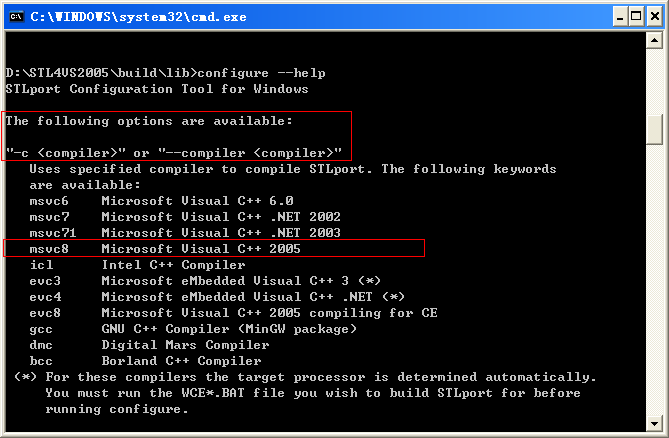Click the scrollbar up arrow
The width and height of the screenshot is (669, 438).
[x=655, y=42]
